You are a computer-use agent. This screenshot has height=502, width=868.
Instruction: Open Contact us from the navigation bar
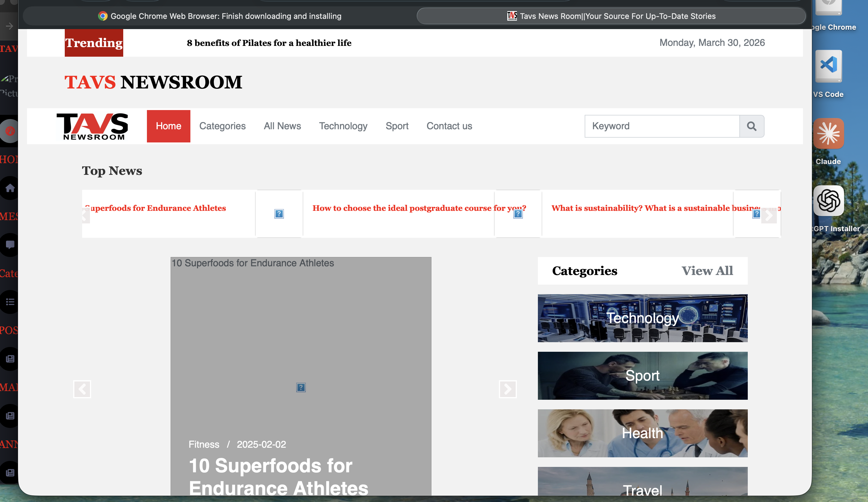[x=449, y=126]
